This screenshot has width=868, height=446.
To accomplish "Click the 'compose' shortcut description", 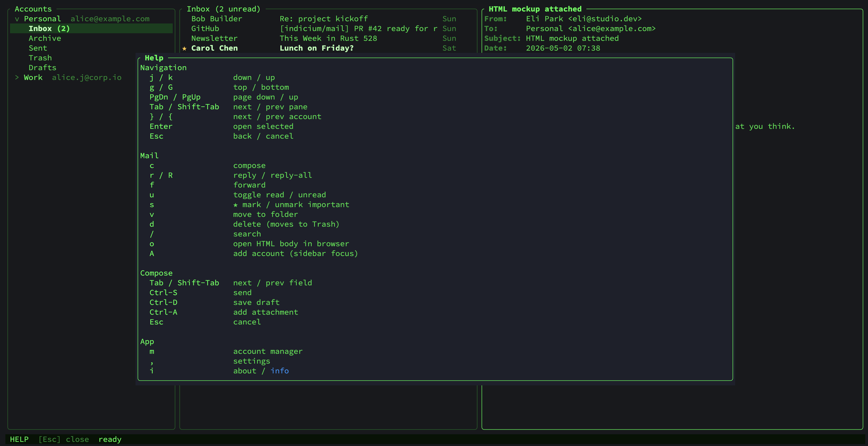I will click(249, 166).
